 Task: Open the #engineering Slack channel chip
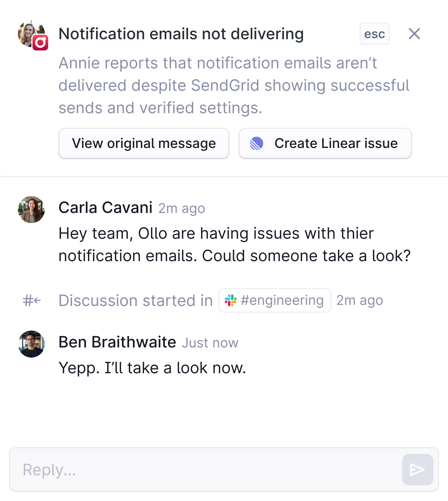[x=275, y=300]
